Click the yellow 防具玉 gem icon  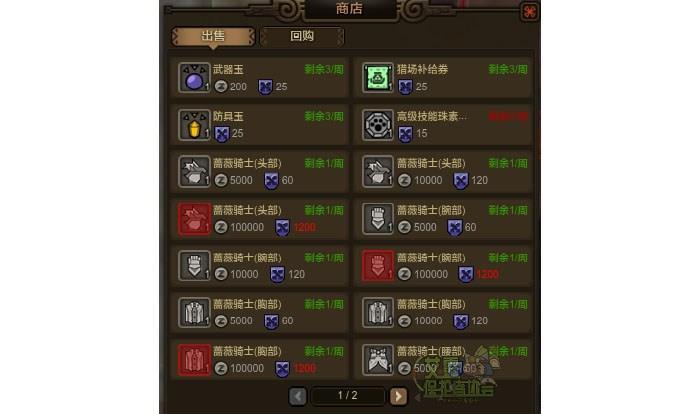click(x=194, y=125)
